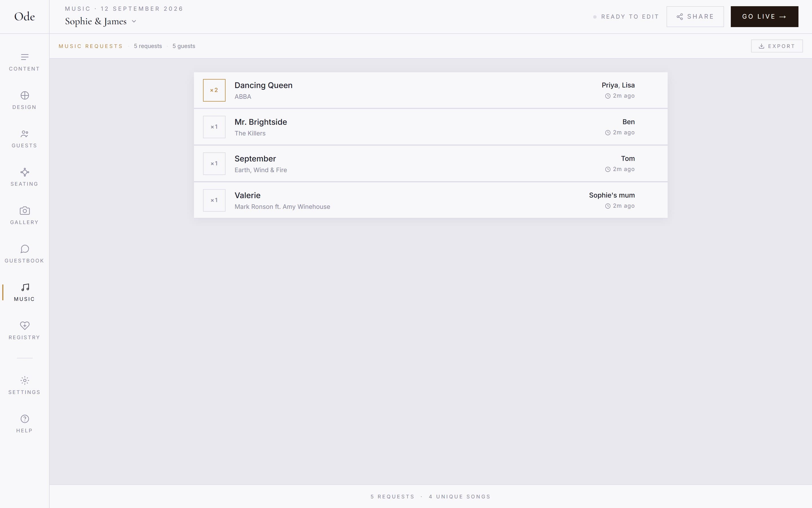Click Music · 12 September 2026 breadcrumb

coord(124,9)
